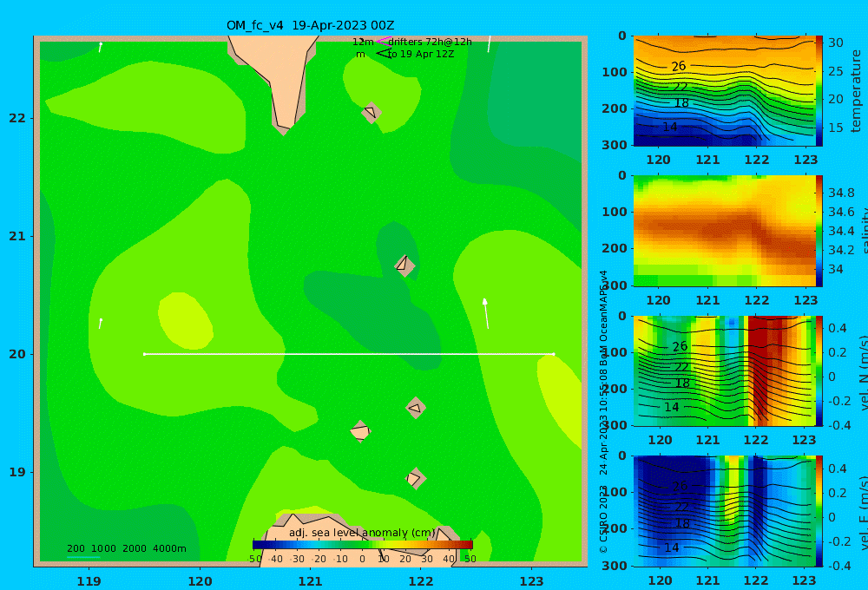Click the 'adj. sea level anomaly (cm)' label
868x590 pixels.
362,533
